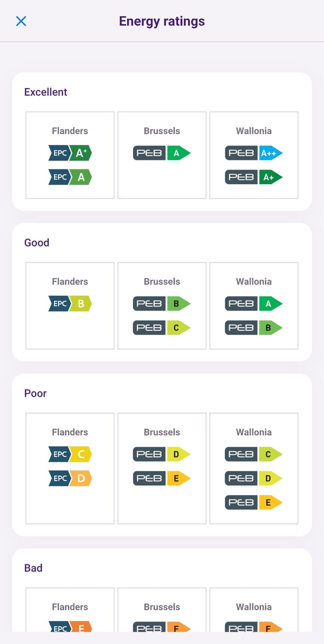The image size is (324, 644).
Task: Click the Excellent section heading
Action: pos(46,92)
